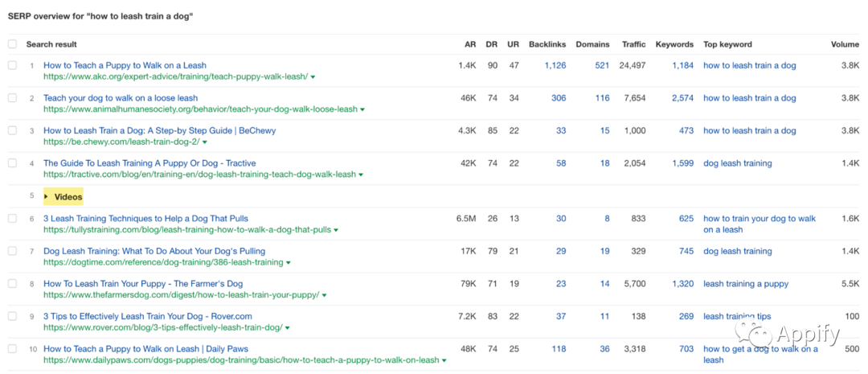Check the select-all checkbox in header row
Viewport: 868px width, 374px height.
[x=12, y=44]
